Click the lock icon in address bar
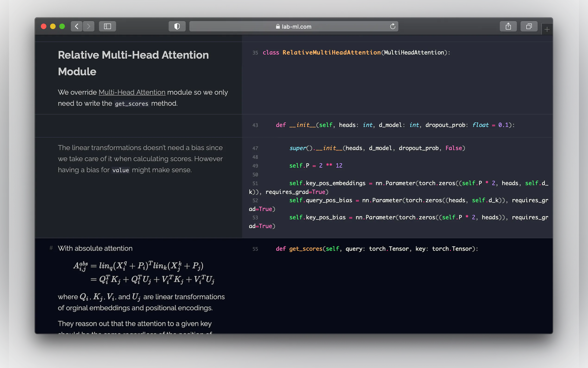The height and width of the screenshot is (368, 588). point(278,26)
